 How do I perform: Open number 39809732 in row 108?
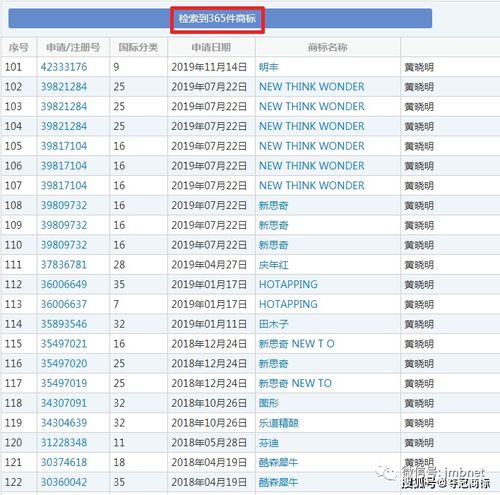64,205
